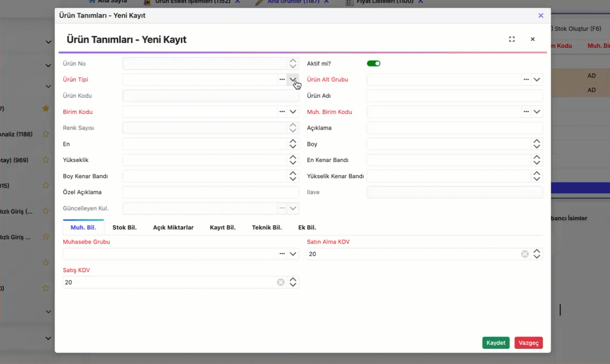This screenshot has width=610, height=364.
Task: Clear the Satın Alma KDV value
Action: click(525, 254)
